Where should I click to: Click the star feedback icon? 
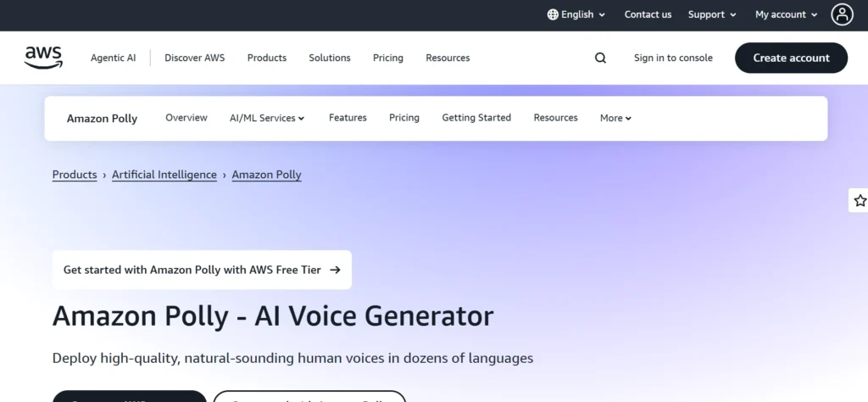[x=860, y=200]
